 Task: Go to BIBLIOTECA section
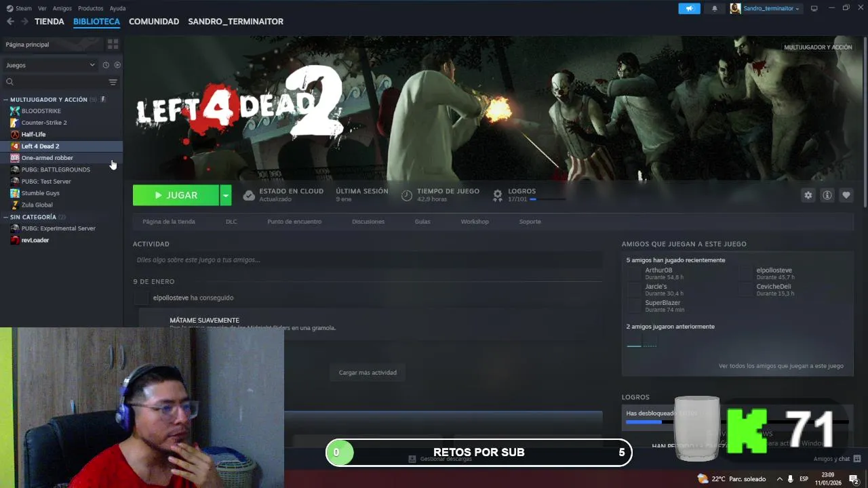tap(96, 22)
